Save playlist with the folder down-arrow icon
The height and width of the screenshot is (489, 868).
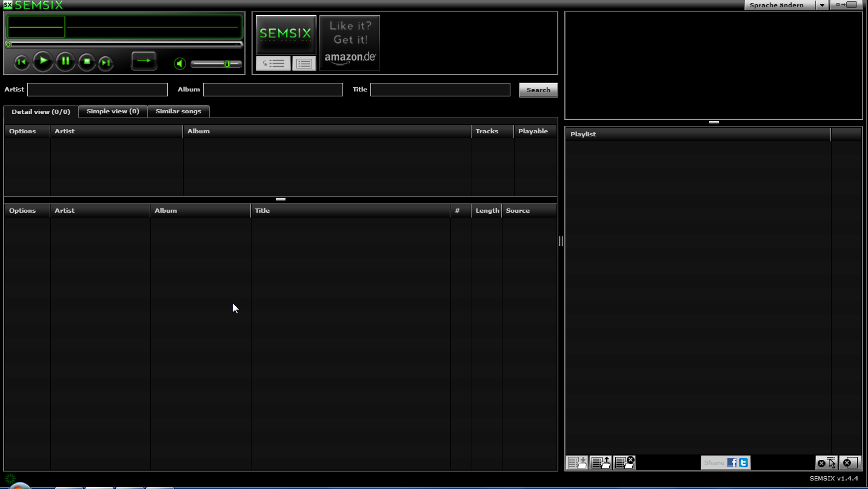click(577, 462)
